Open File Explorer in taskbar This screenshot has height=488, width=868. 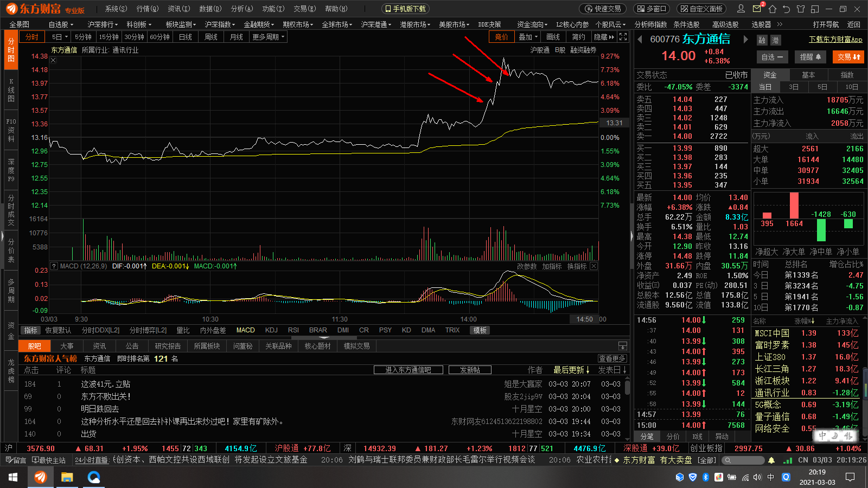click(67, 477)
